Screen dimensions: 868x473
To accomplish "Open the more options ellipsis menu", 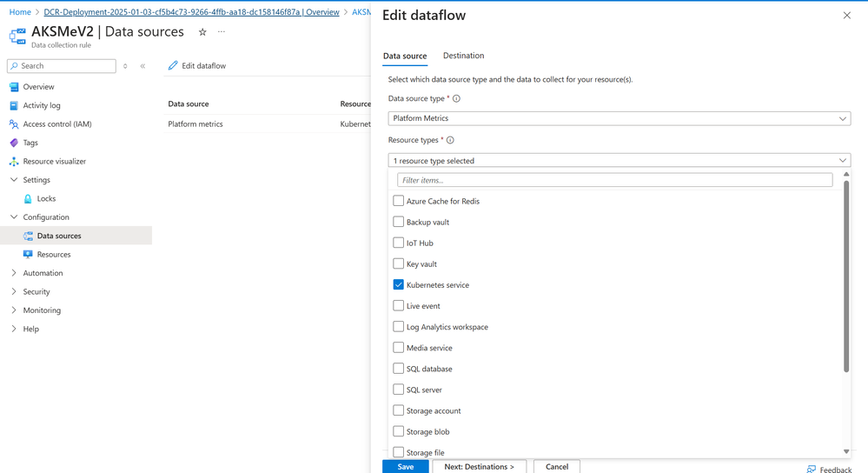I will (222, 31).
